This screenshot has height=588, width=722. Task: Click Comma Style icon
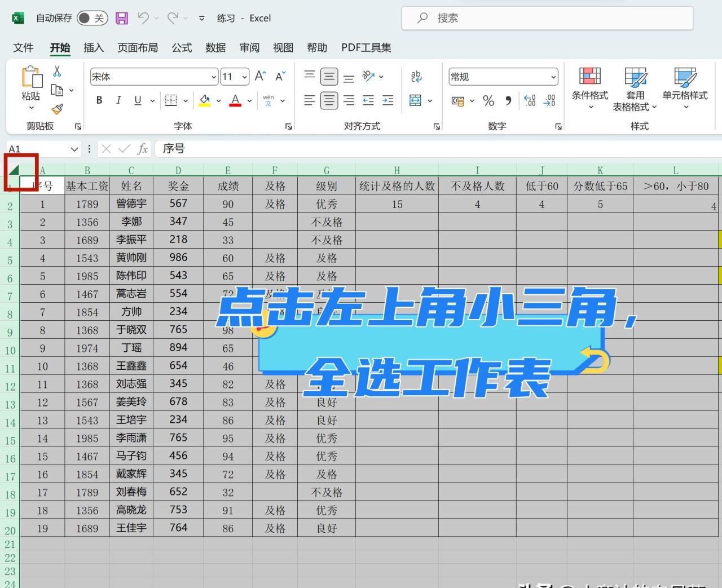509,101
